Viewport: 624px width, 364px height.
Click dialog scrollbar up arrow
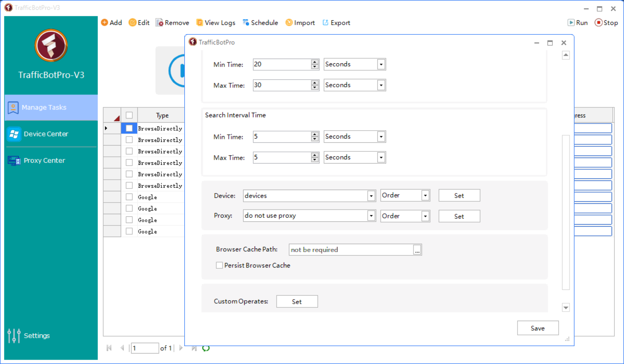566,55
